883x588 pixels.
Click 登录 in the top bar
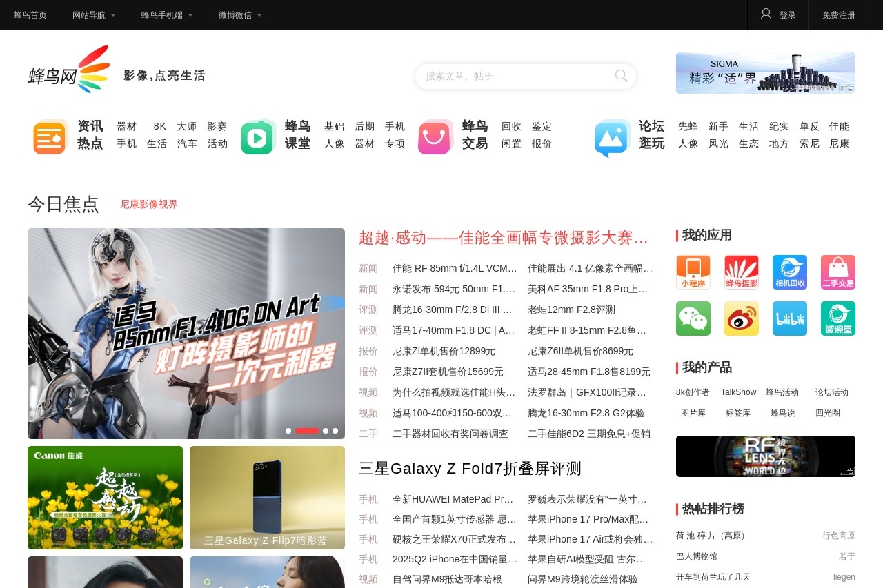[788, 15]
